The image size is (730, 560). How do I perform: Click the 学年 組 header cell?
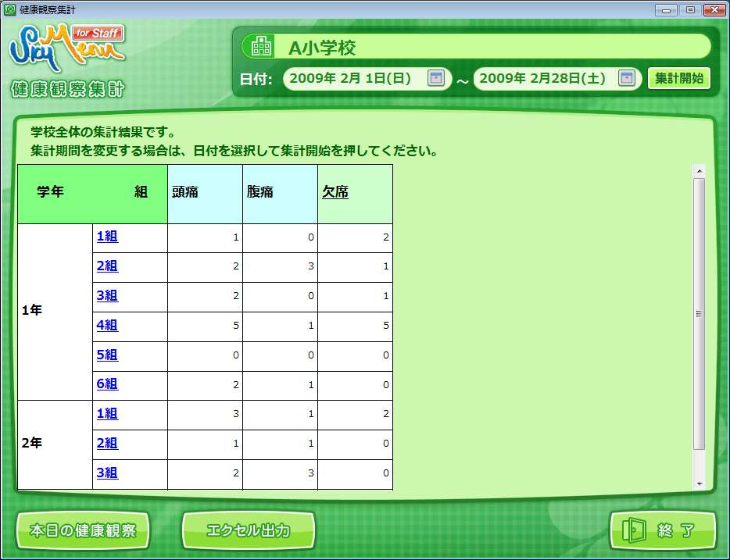92,194
